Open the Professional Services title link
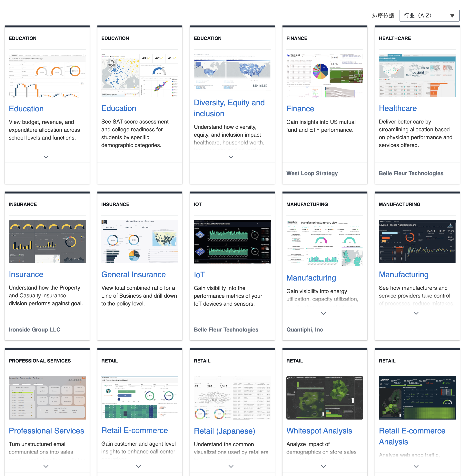The image size is (465, 476). [46, 431]
